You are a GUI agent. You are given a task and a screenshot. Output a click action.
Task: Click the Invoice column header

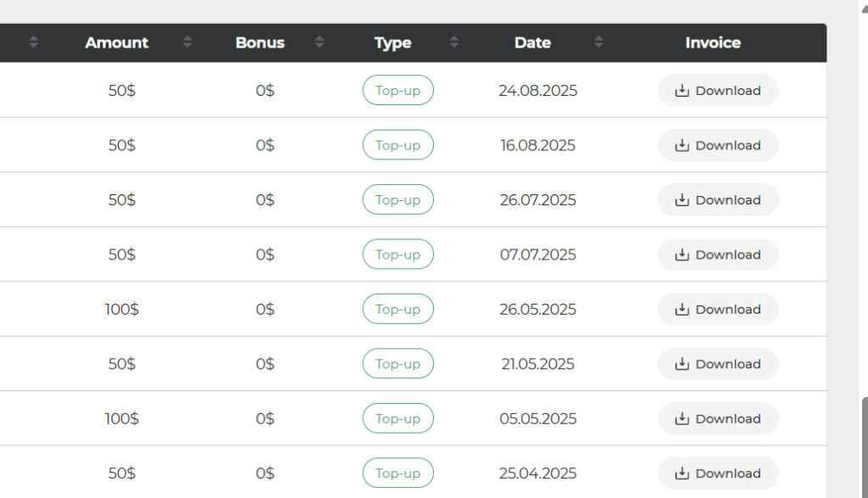click(713, 42)
